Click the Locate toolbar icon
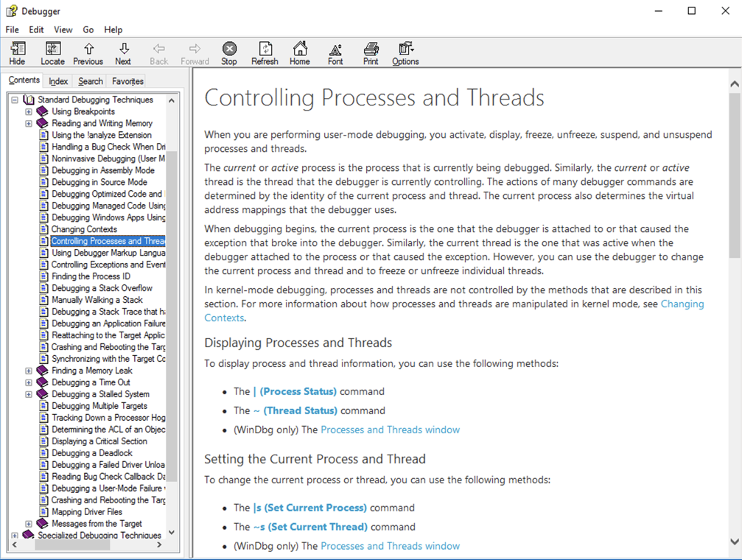742x560 pixels. tap(52, 53)
